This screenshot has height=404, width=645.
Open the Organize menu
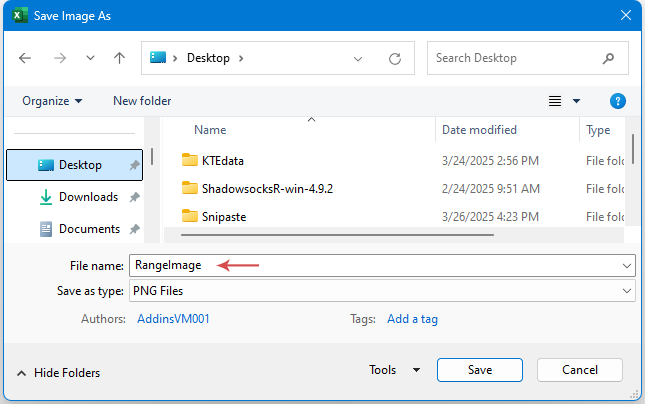pos(52,101)
